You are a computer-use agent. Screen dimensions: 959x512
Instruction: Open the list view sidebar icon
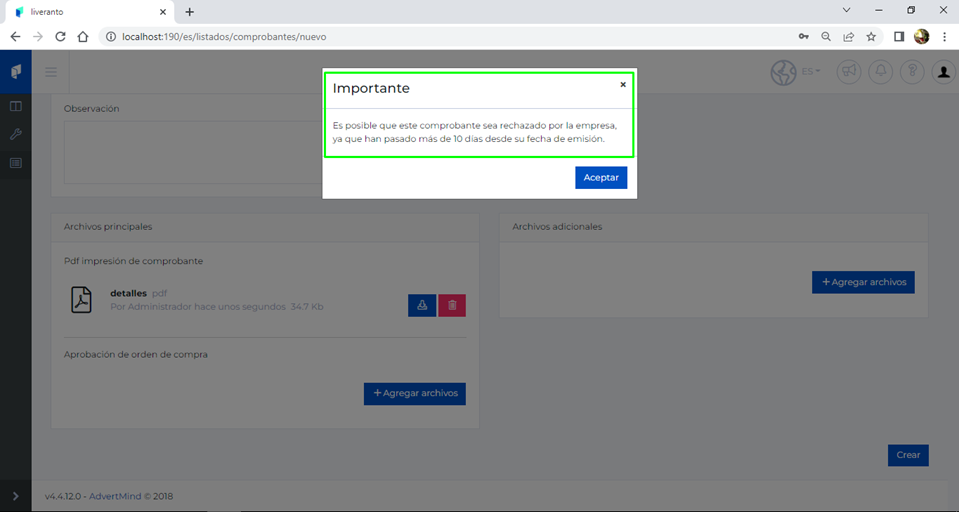[x=16, y=162]
